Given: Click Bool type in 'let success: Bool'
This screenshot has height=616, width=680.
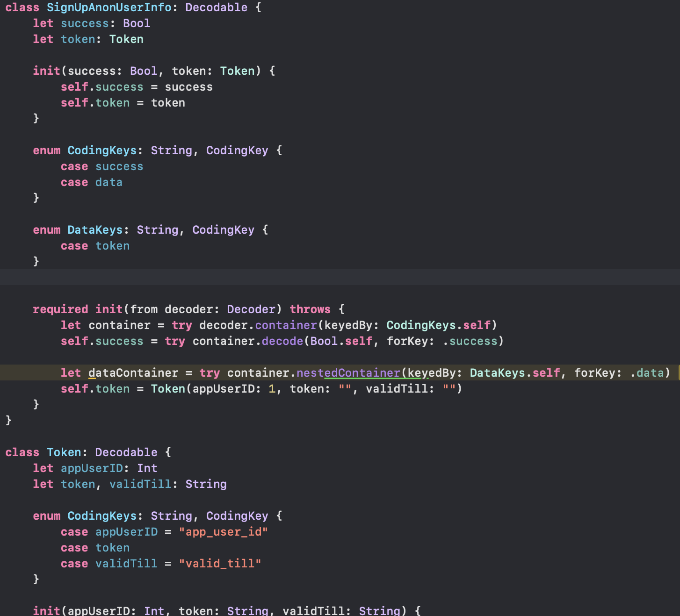Looking at the screenshot, I should click(137, 23).
